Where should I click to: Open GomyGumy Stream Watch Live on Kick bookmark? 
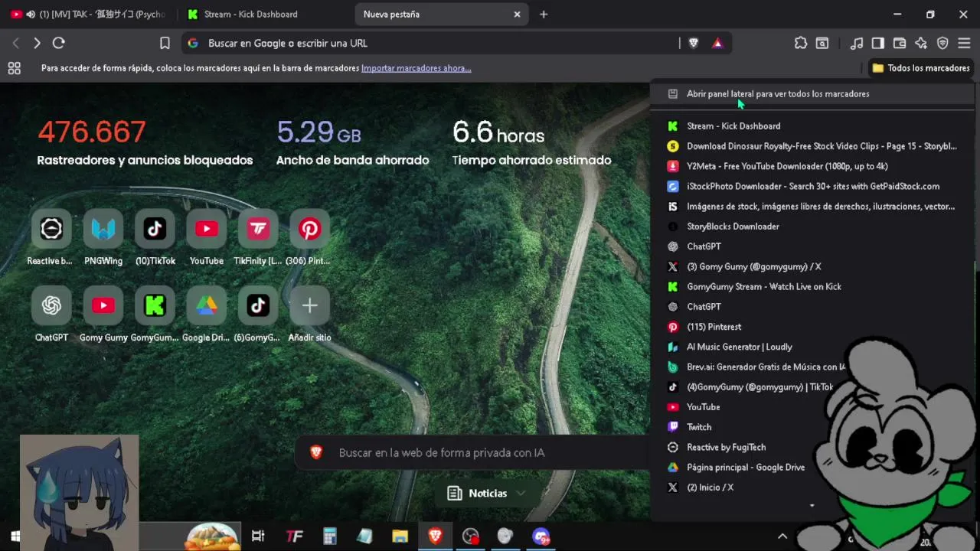812,286
